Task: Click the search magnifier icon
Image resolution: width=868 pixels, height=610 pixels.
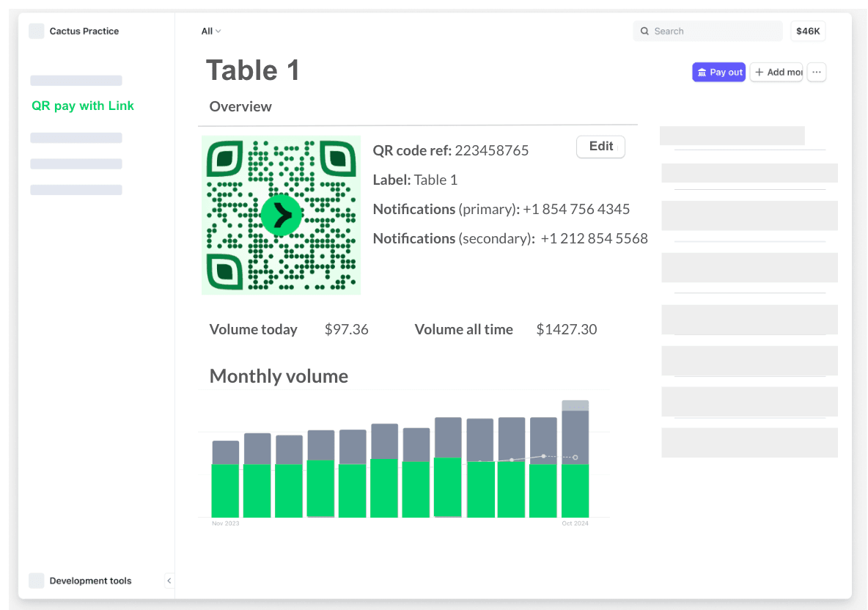Action: 644,31
